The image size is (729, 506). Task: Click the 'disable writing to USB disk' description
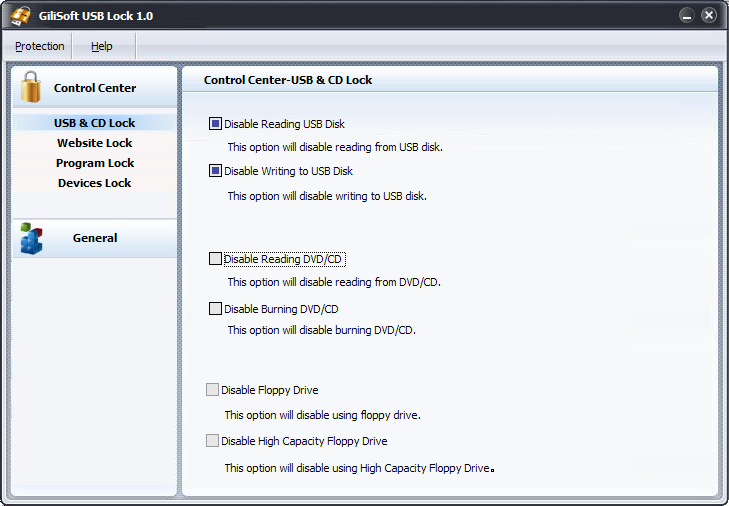[x=327, y=196]
